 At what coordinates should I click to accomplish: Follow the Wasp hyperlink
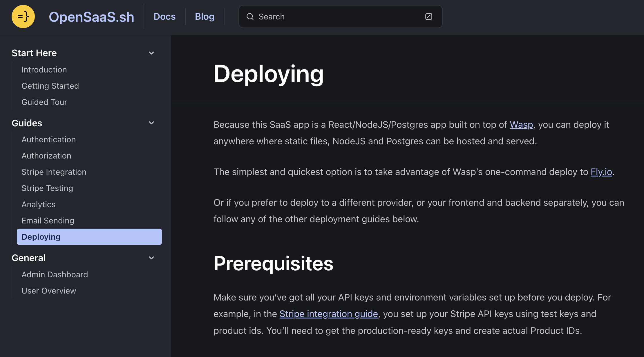pyautogui.click(x=521, y=125)
